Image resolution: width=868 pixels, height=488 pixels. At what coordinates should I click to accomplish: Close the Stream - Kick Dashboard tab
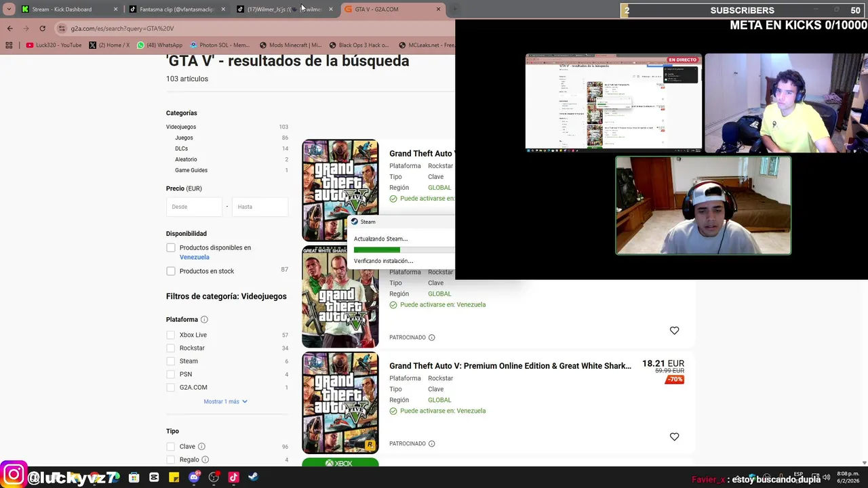point(115,9)
